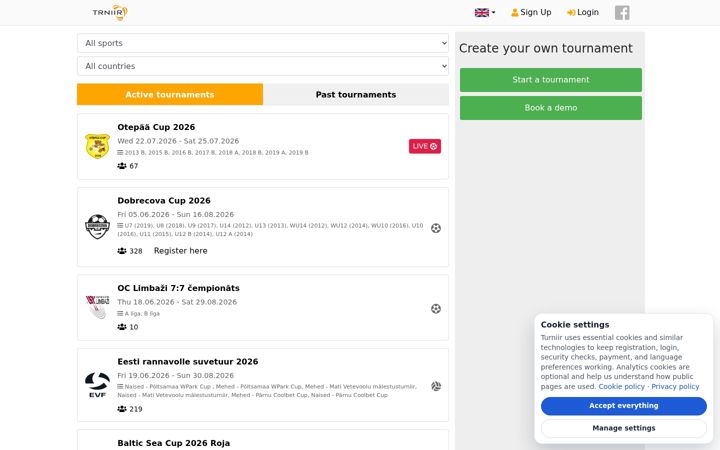
Task: Click the date Fri 19.06.2026 - Sun 30.08.2026
Action: coord(175,376)
